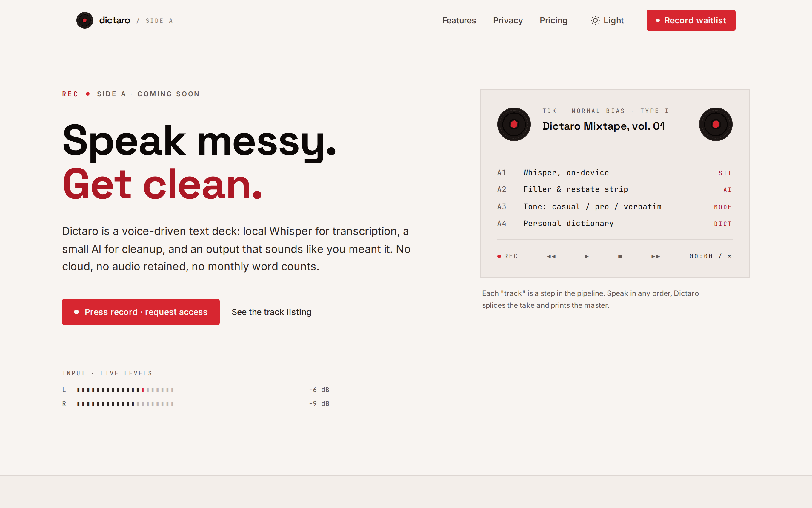
Task: Click the dictaro brand name
Action: pos(114,21)
